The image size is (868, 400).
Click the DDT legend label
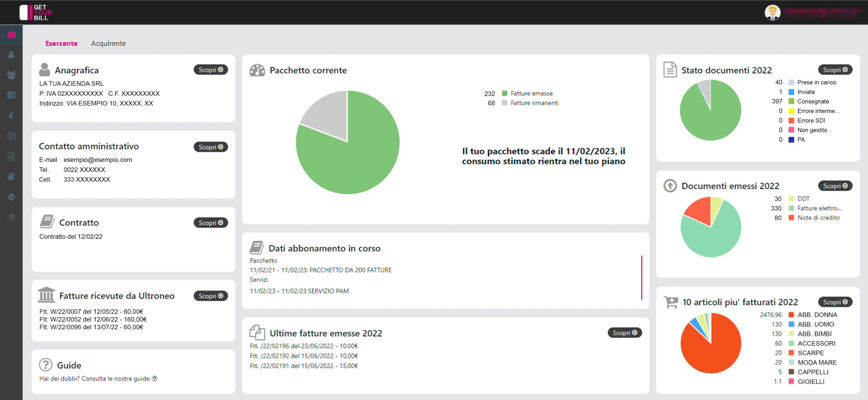[x=803, y=198]
